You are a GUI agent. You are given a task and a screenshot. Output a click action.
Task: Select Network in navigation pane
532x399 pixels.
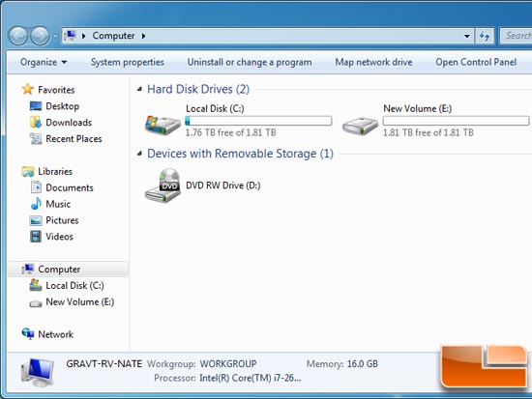click(x=55, y=334)
